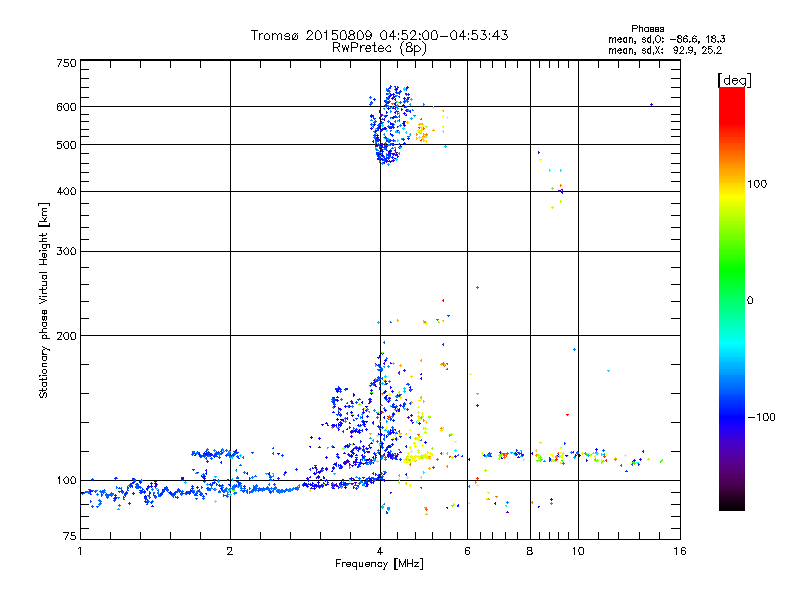800x600 pixels.
Task: Click y-axis tick label '400'
Action: click(66, 192)
